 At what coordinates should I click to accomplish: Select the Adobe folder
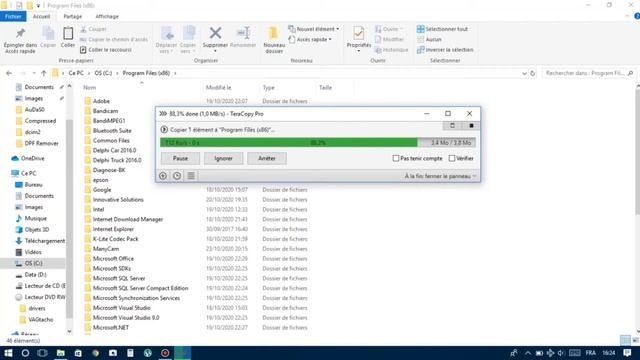tap(101, 101)
